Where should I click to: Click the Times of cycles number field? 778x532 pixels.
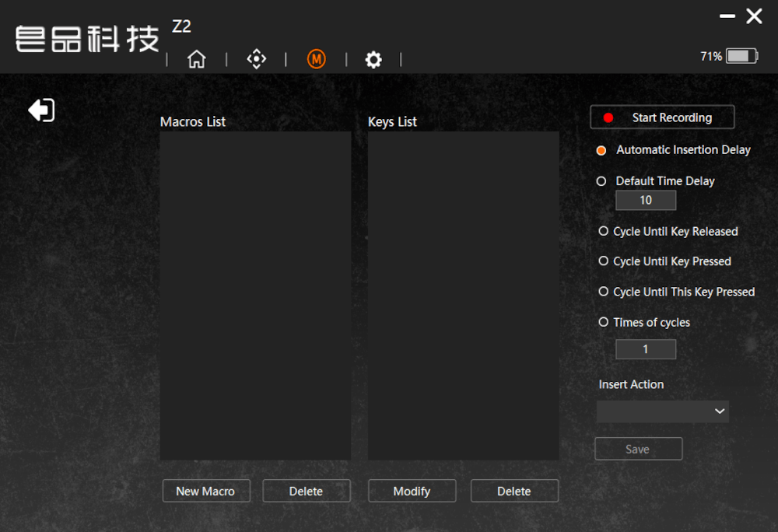coord(646,350)
